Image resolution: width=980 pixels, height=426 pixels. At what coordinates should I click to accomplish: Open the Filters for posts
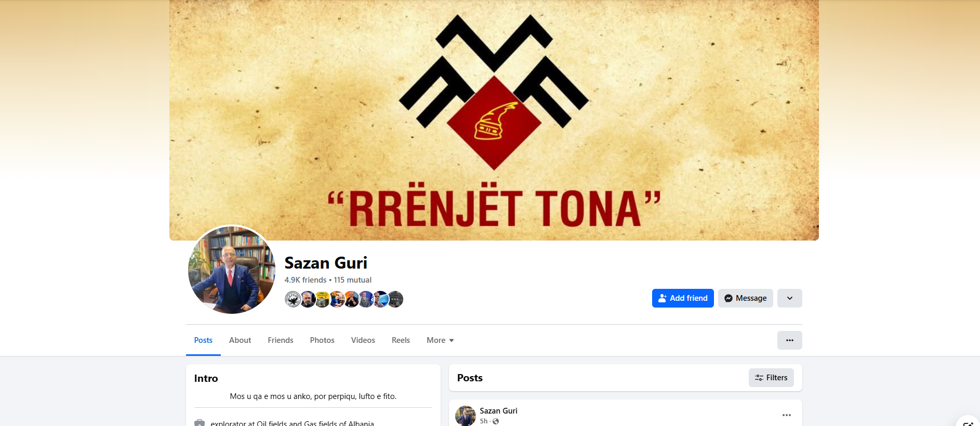click(771, 378)
